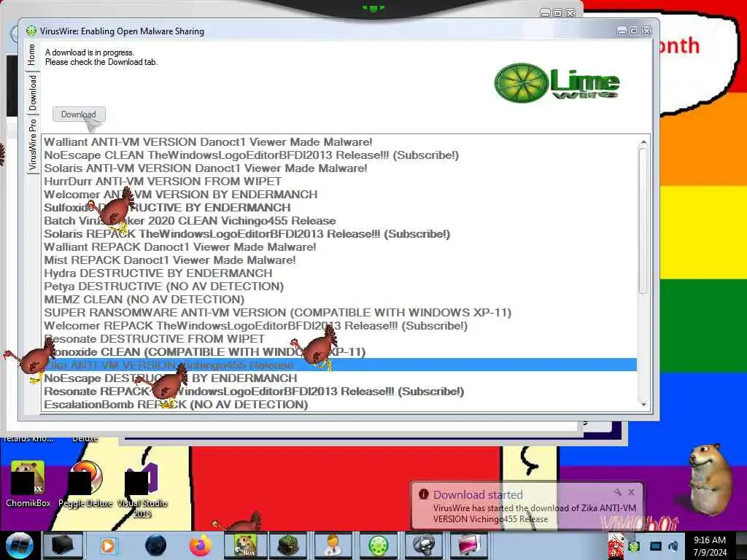The width and height of the screenshot is (747, 560).
Task: Click the lime tray icon
Action: [x=634, y=547]
